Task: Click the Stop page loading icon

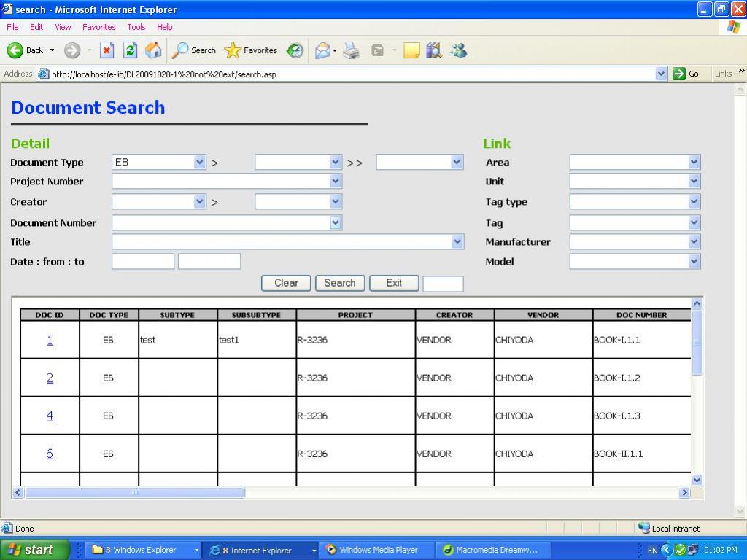Action: [x=107, y=50]
